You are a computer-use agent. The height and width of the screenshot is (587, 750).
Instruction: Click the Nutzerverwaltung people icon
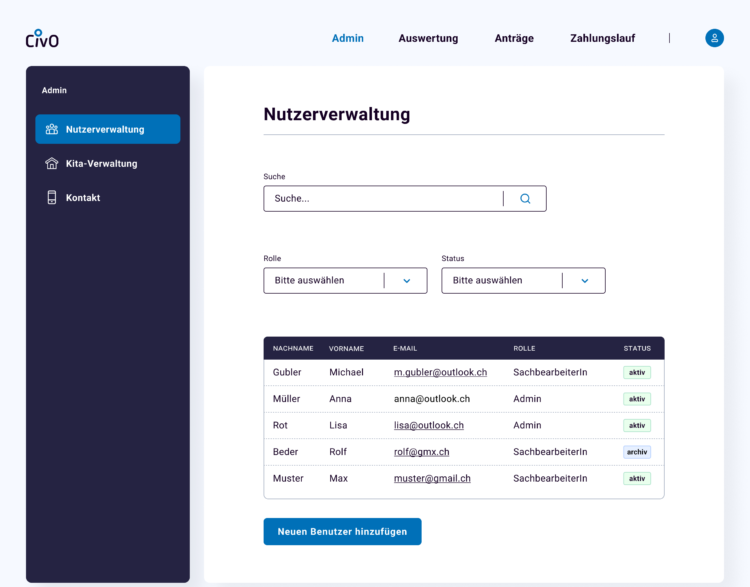click(x=52, y=129)
